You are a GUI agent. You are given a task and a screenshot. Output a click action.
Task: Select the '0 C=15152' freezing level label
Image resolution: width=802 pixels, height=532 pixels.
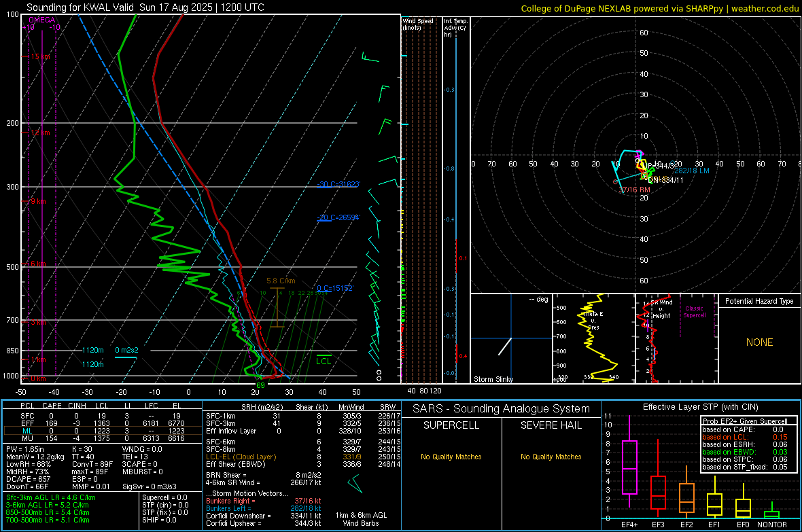[335, 288]
